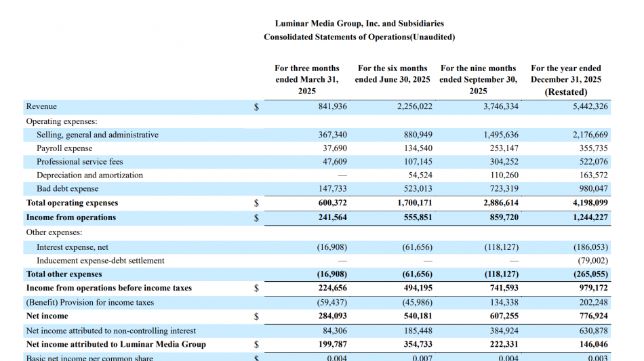Click Luminar net income value 199,787
Screen dimensions: 644x361
(x=332, y=344)
